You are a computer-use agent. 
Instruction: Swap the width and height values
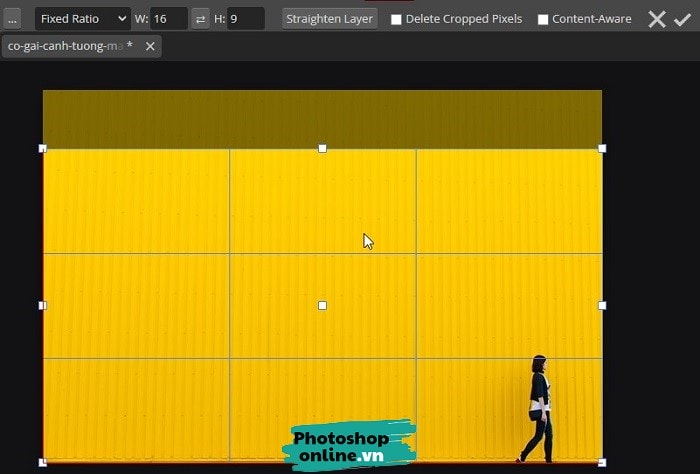point(200,19)
